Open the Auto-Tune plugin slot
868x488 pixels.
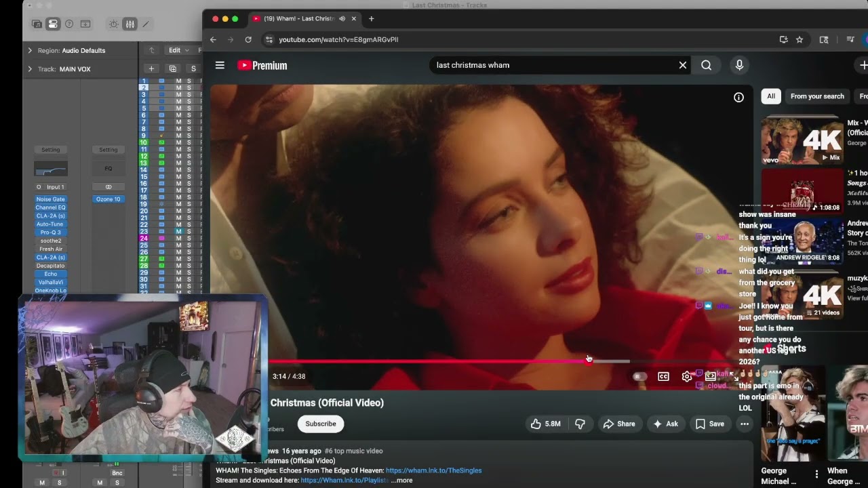click(x=51, y=224)
